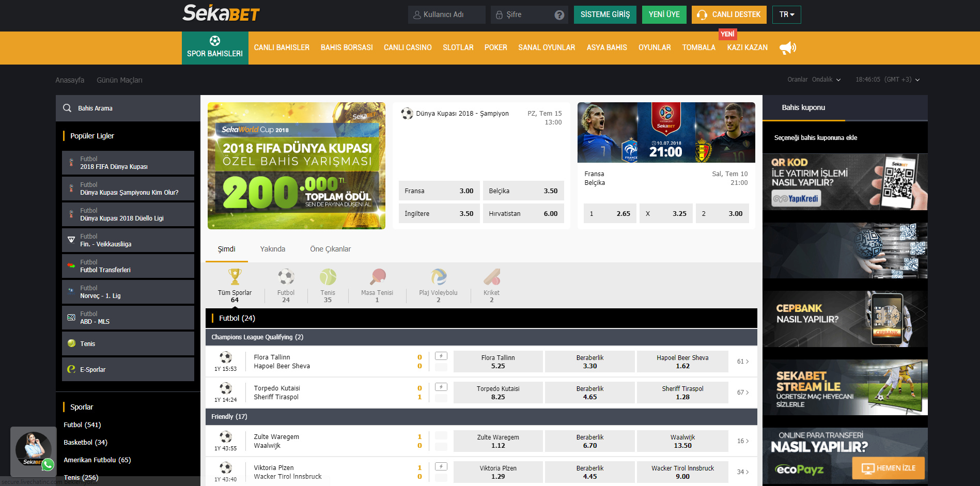Click the Tenis ball icon in Popüler Ligler
Screen dimensions: 980x486
point(71,343)
